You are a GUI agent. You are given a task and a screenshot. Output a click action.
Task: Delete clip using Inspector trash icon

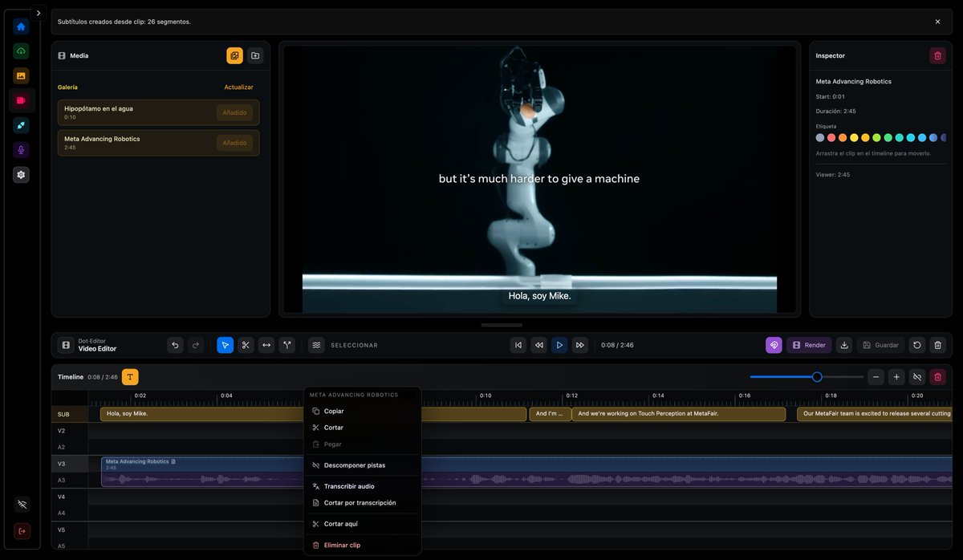(x=937, y=55)
